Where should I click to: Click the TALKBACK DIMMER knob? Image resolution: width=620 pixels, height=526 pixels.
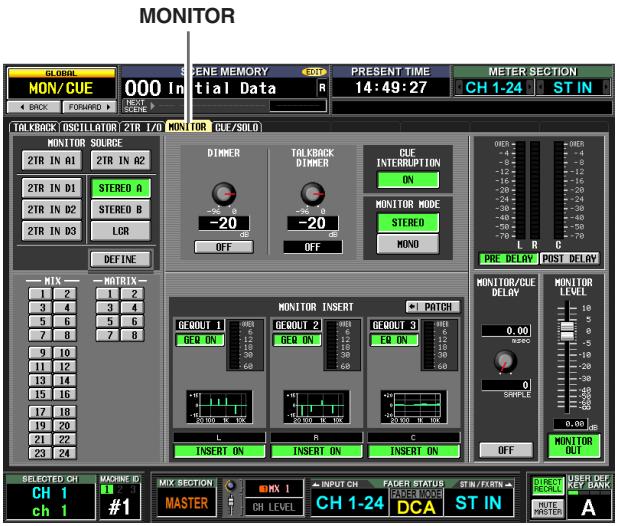[x=312, y=194]
